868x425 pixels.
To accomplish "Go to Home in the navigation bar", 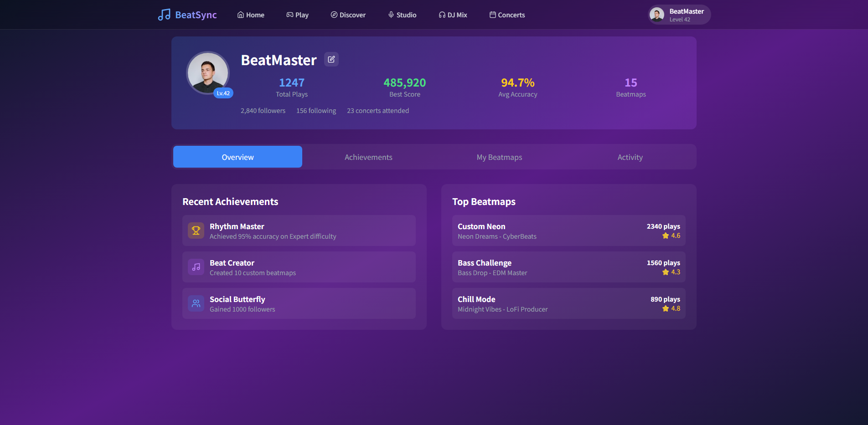I will pos(251,15).
